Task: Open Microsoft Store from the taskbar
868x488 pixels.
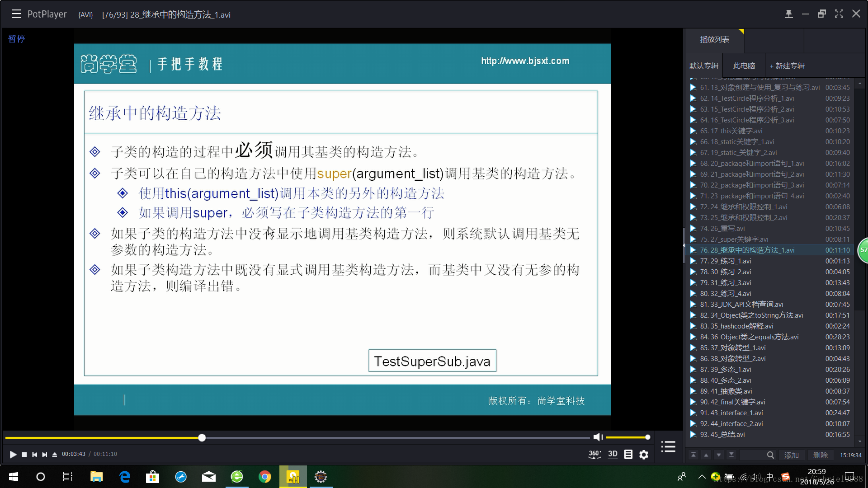Action: coord(152,477)
